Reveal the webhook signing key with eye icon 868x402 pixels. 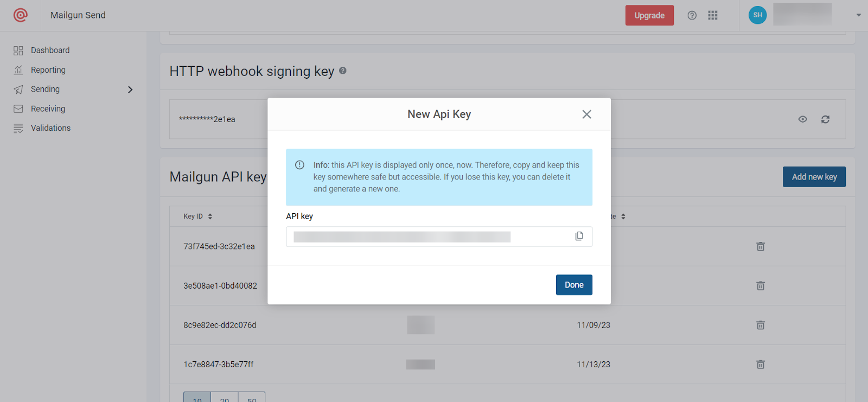pyautogui.click(x=802, y=119)
